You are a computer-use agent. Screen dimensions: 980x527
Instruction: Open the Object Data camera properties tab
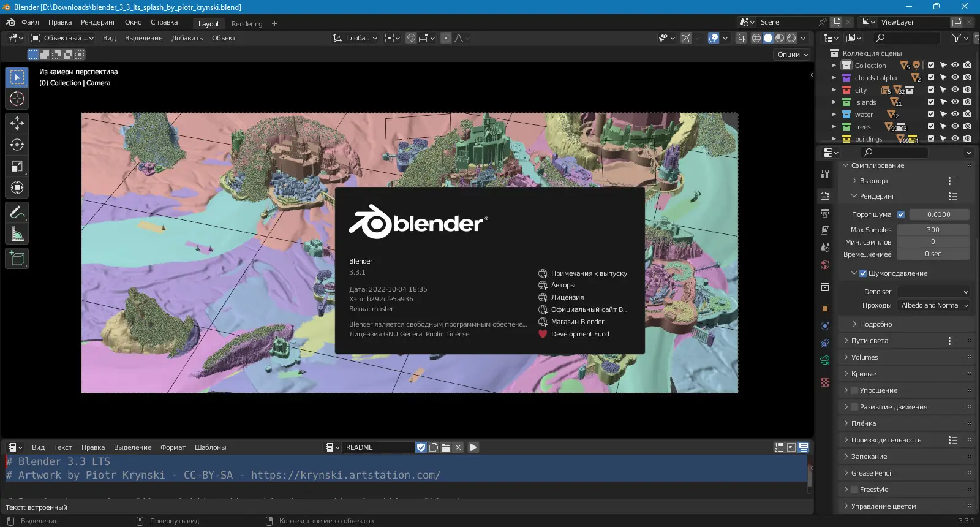(x=825, y=360)
